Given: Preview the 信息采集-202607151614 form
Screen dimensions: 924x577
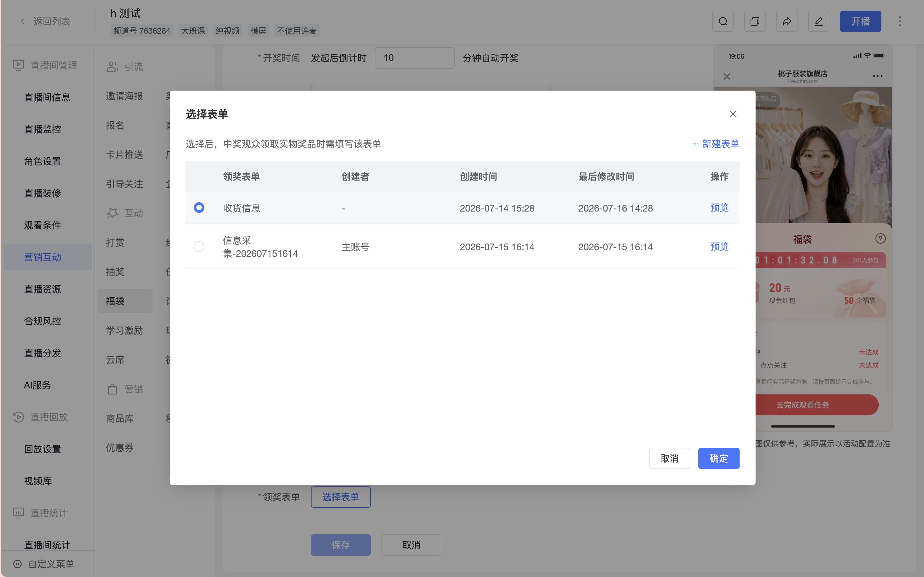Looking at the screenshot, I should 719,247.
